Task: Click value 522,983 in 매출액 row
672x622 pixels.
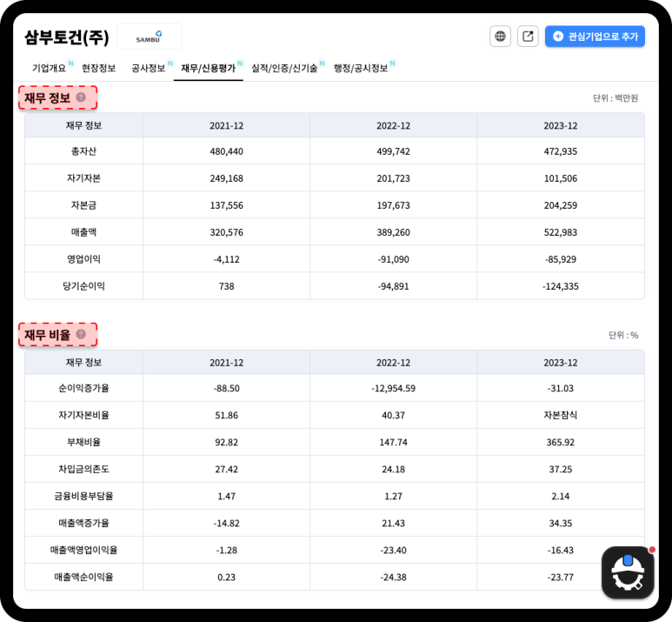Action: (561, 232)
